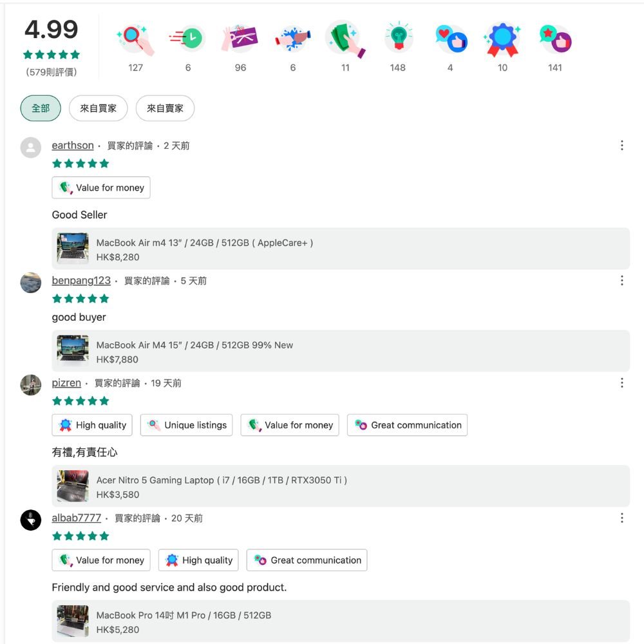
Task: Click pizren's profile avatar
Action: tap(31, 385)
